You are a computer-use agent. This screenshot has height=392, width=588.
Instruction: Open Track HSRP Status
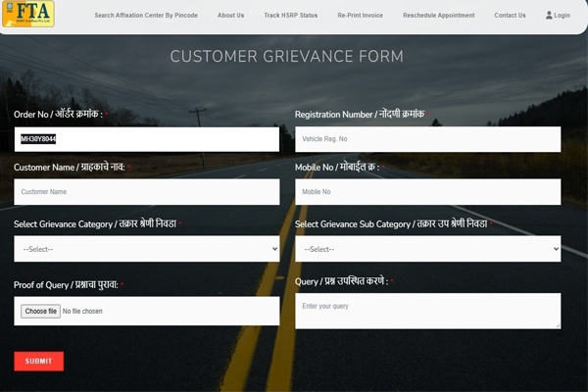pos(290,16)
